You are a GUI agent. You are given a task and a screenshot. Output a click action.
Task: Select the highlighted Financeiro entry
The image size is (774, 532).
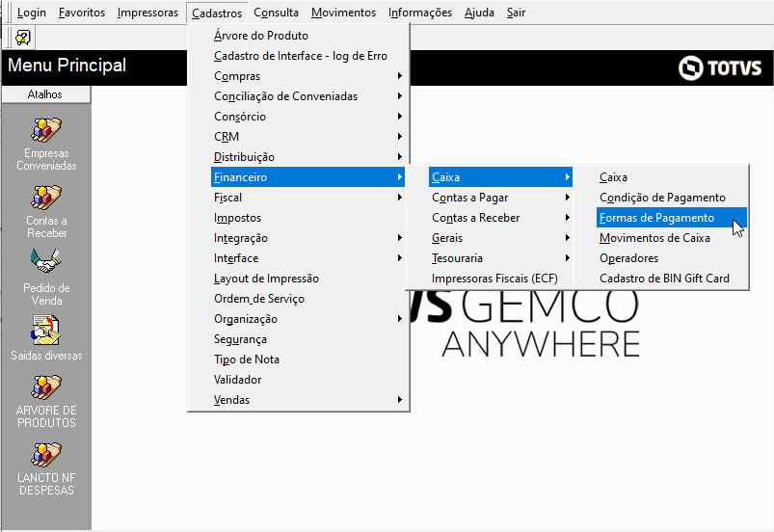(x=308, y=177)
